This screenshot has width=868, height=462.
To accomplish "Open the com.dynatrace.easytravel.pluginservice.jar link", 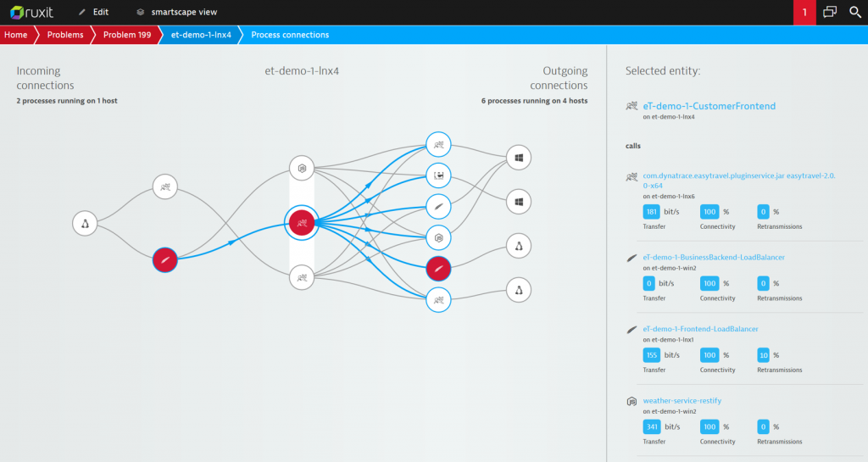I will point(739,181).
